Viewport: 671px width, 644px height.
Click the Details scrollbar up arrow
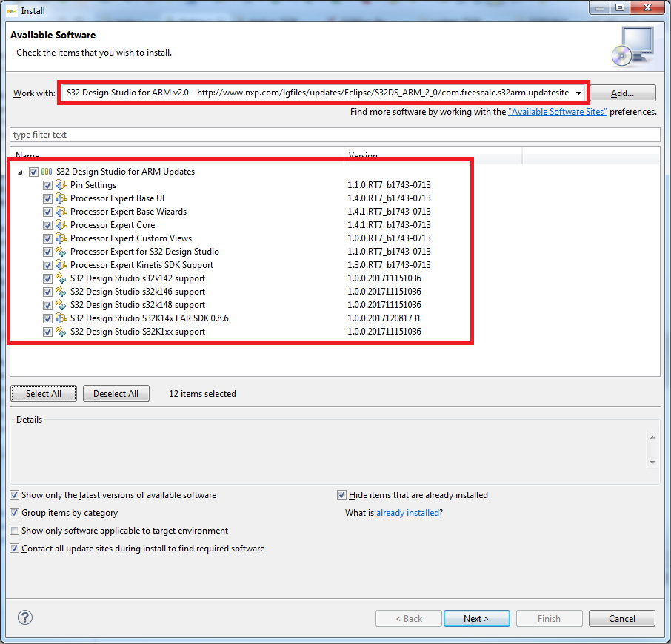pyautogui.click(x=652, y=437)
